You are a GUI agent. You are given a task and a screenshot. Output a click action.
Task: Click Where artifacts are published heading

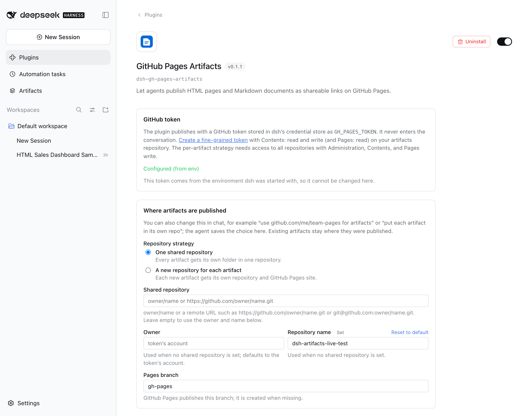185,211
